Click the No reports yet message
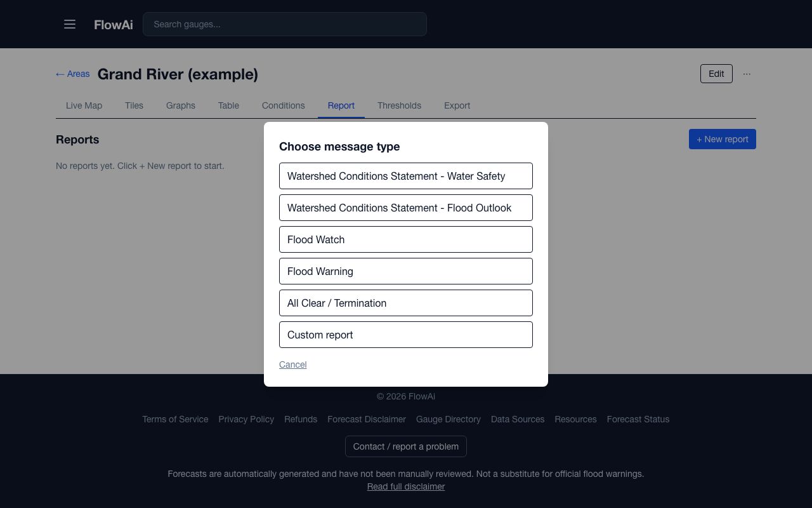Screen dimensions: 812x508 tap(140, 166)
